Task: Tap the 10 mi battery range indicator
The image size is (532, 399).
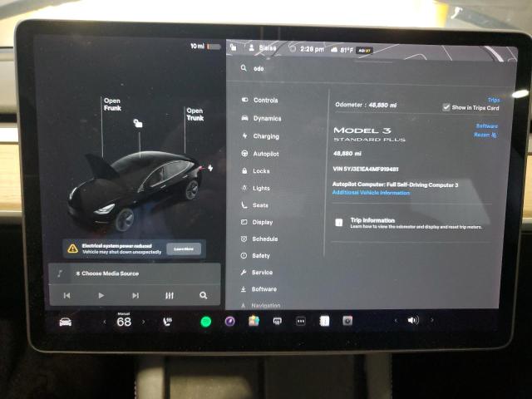Action: pyautogui.click(x=205, y=47)
